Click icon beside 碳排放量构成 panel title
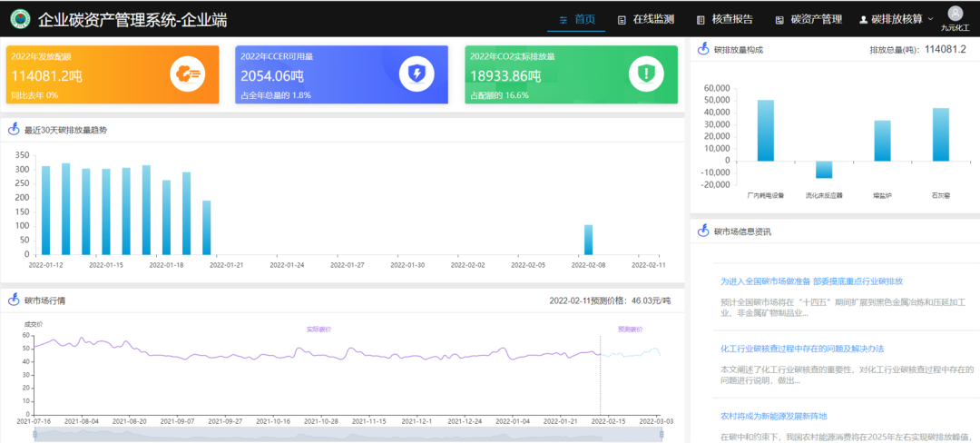The image size is (980, 443). click(703, 49)
